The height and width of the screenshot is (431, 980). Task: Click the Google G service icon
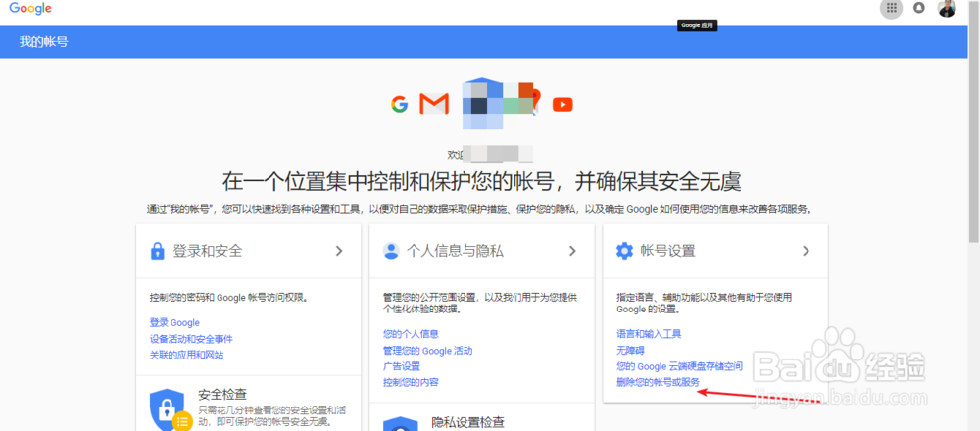(x=400, y=104)
